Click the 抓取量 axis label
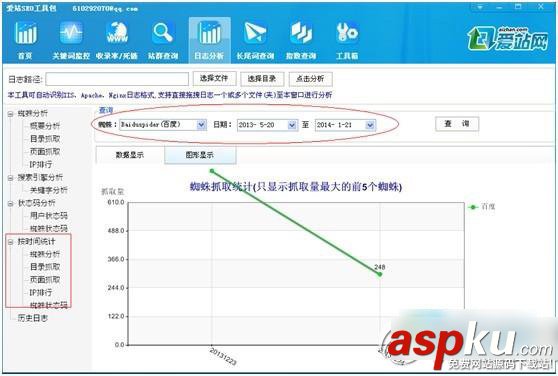The height and width of the screenshot is (376, 558). pyautogui.click(x=112, y=192)
